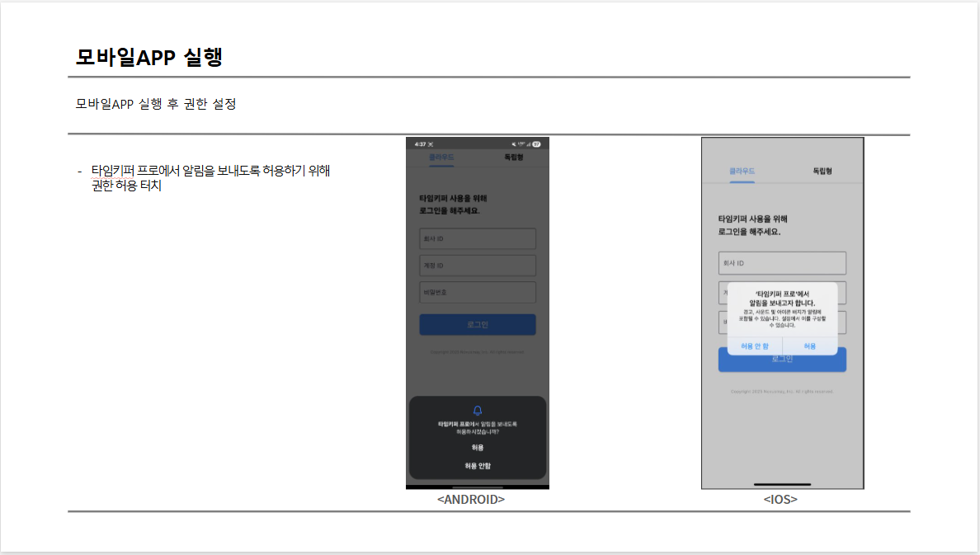Screen dimensions: 980x555
Task: Click the subtitle 모바일APP 실행 후 권한 설정
Action: click(156, 104)
